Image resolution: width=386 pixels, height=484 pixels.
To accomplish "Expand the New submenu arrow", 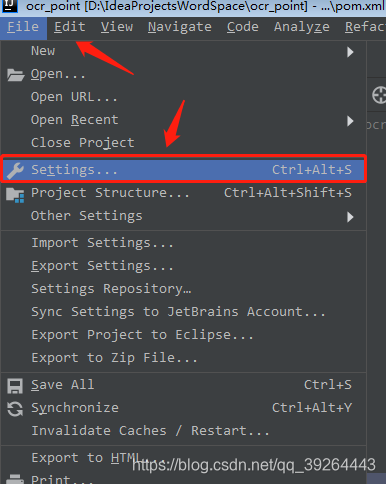I will point(350,52).
